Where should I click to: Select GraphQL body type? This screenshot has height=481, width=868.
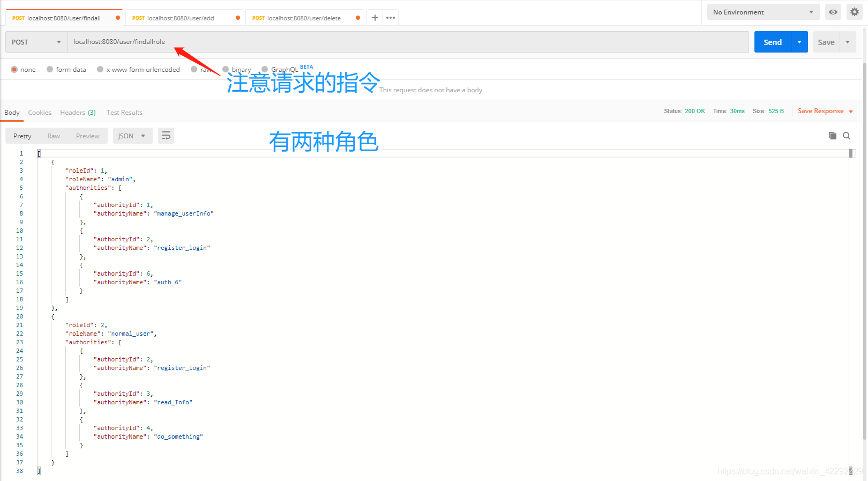point(265,69)
